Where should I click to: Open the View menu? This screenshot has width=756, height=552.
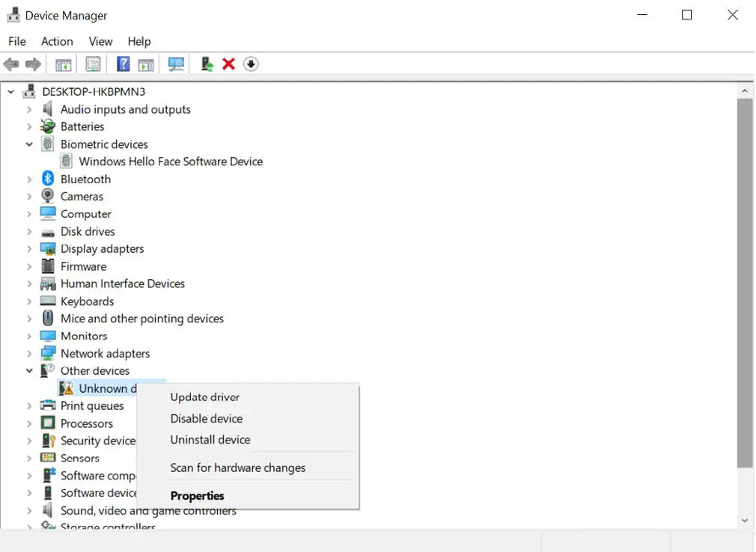coord(100,41)
